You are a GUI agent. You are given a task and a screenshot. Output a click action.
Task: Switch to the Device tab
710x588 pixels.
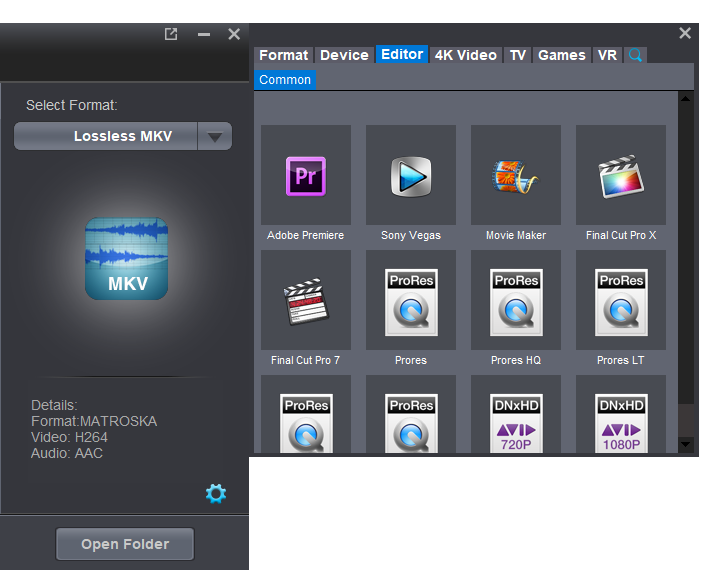(x=344, y=55)
